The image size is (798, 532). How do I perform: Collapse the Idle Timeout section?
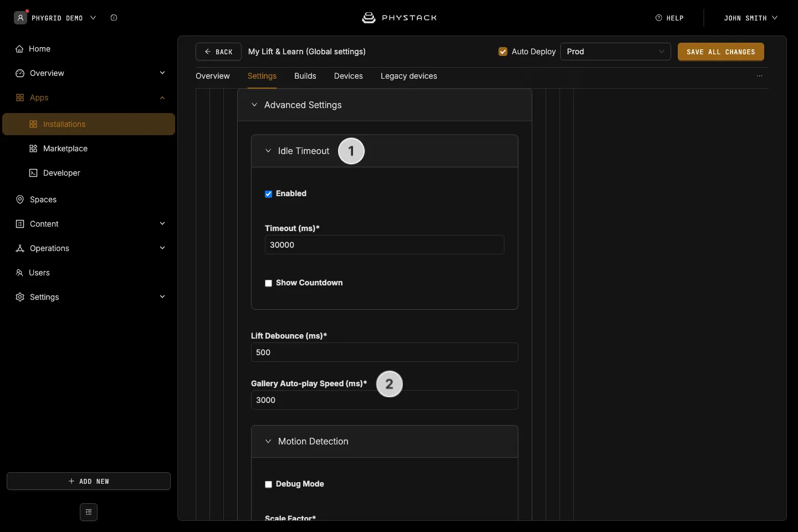pos(268,151)
